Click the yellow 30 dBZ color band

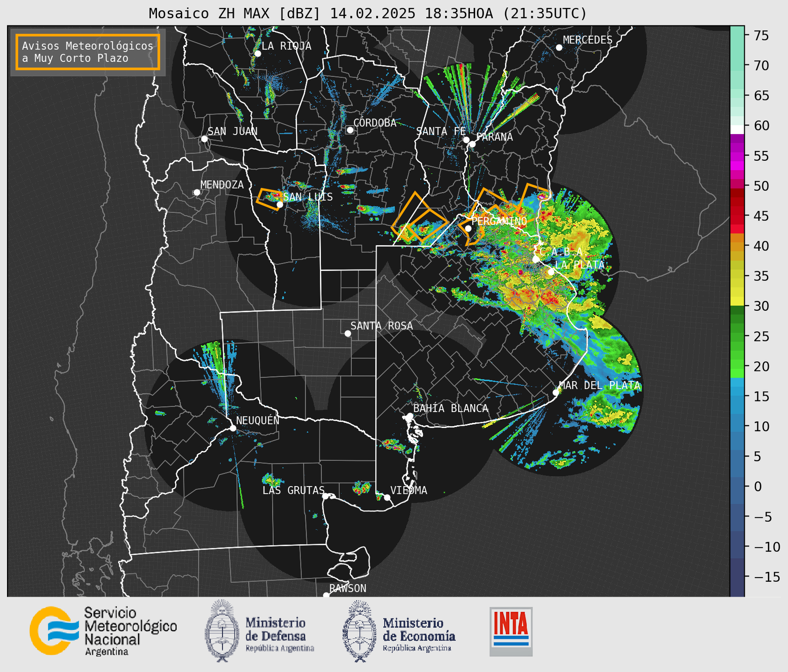737,301
